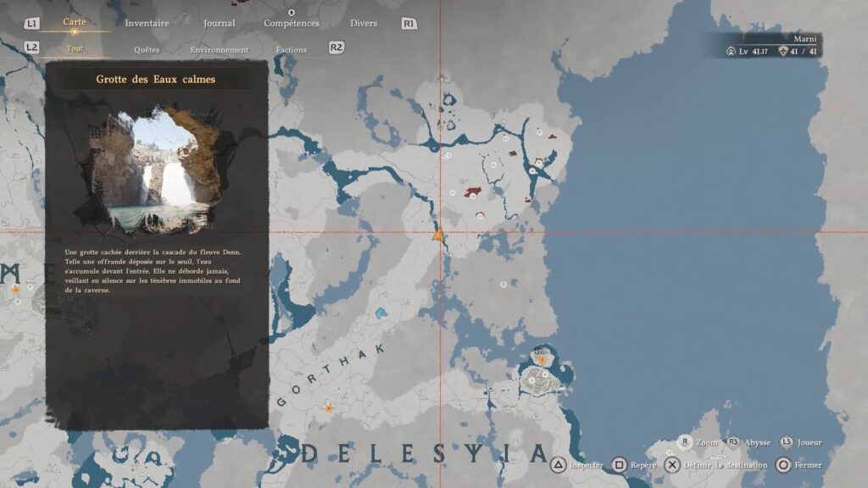868x488 pixels.
Task: Click the triangle Inspecter icon
Action: pos(558,465)
